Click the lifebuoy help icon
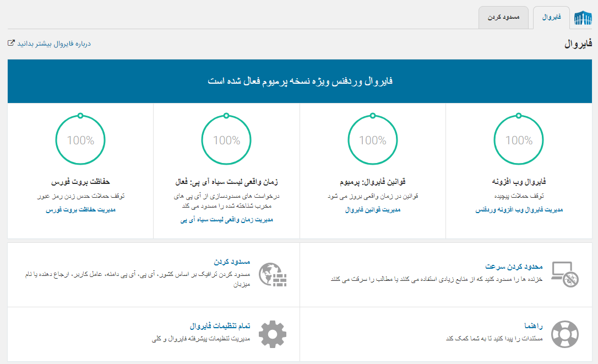 coord(565,334)
